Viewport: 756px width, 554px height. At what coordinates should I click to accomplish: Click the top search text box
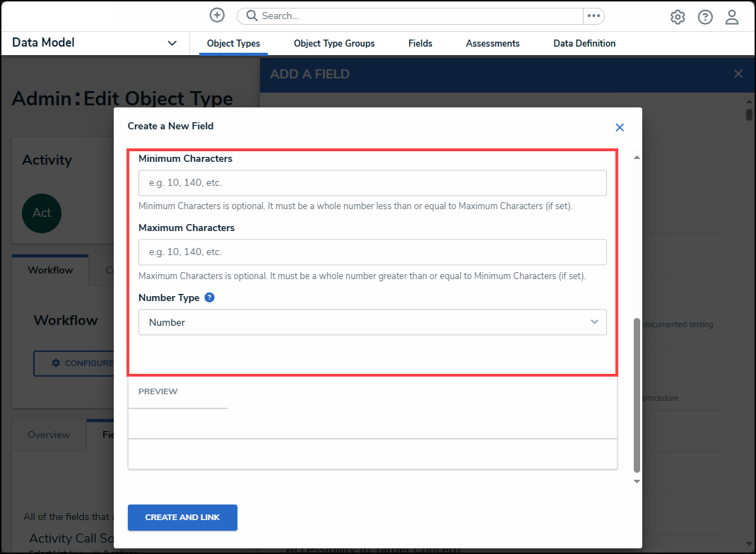[x=417, y=16]
